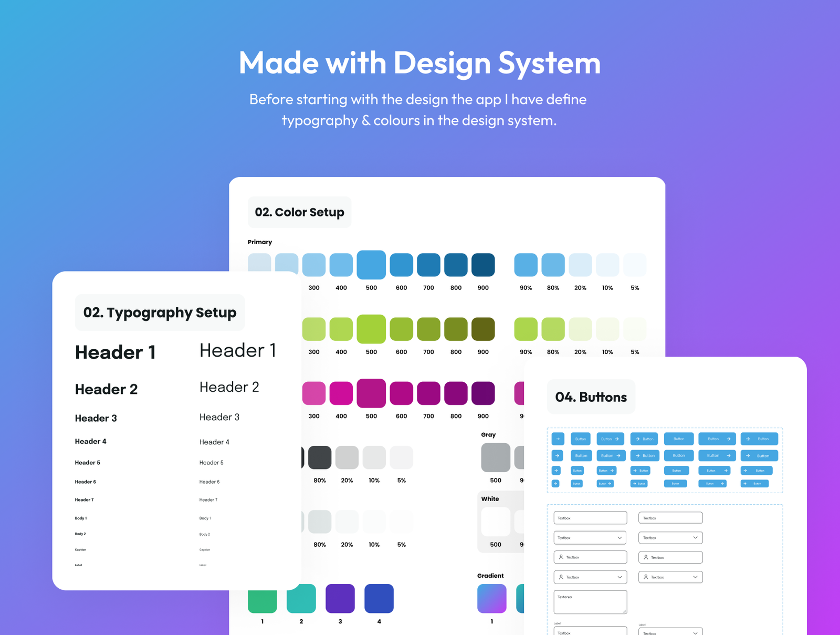Click the arrow-only button in the top button row
This screenshot has width=840, height=635.
tap(558, 439)
